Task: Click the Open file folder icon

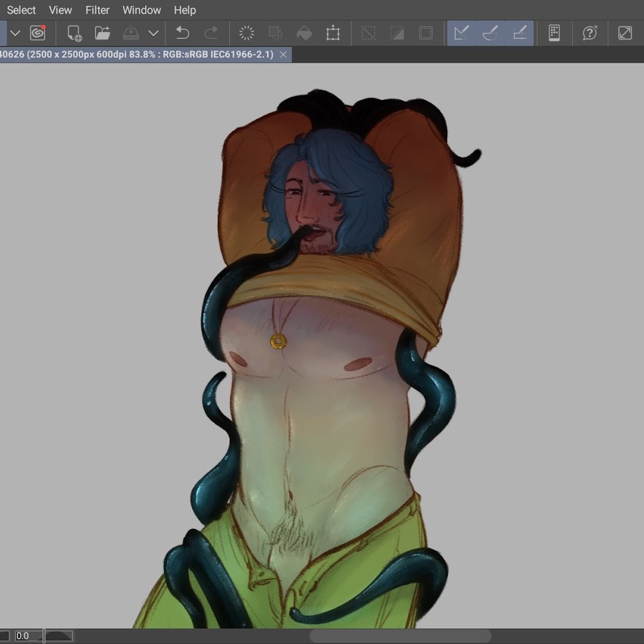Action: tap(103, 33)
